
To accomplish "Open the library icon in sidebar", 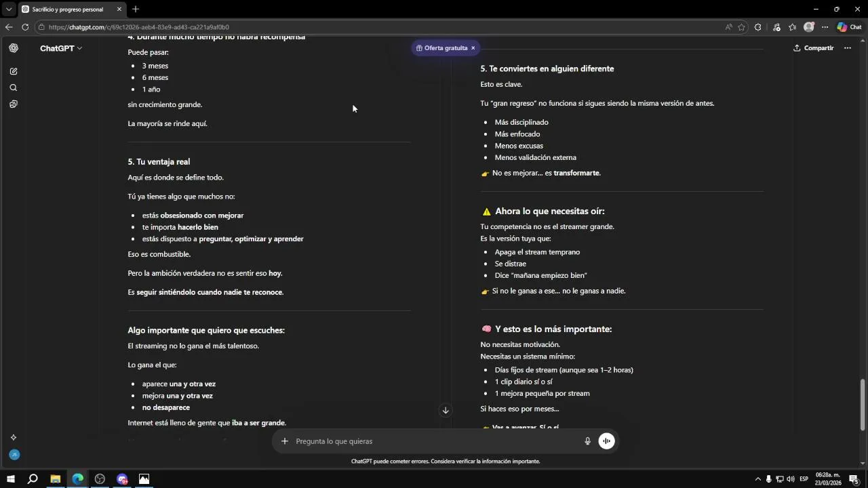I will 14,104.
